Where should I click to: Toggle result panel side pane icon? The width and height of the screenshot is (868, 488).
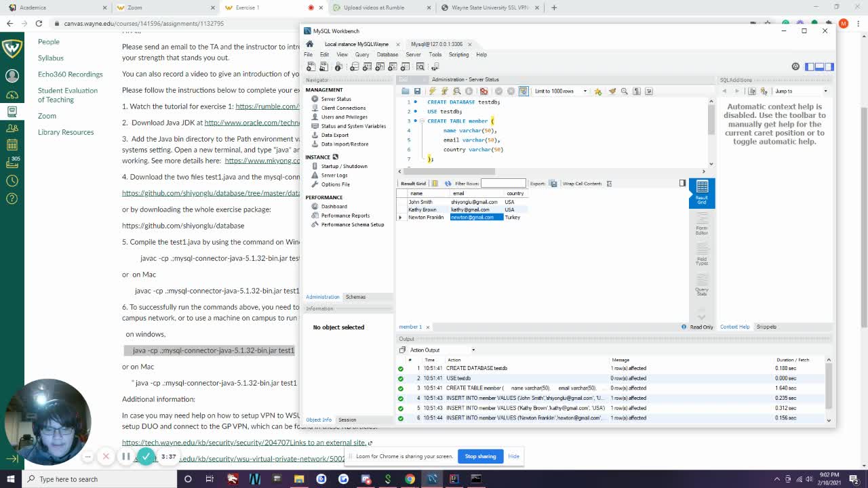coord(682,184)
